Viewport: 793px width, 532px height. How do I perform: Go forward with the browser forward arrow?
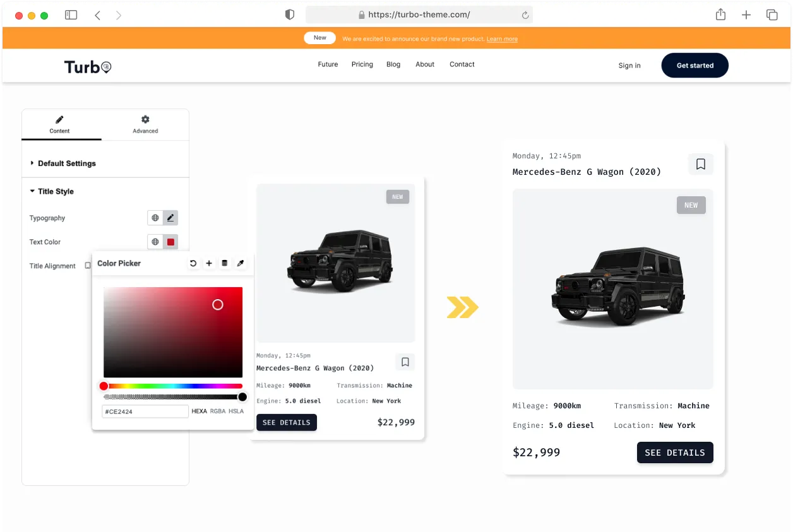pos(119,15)
